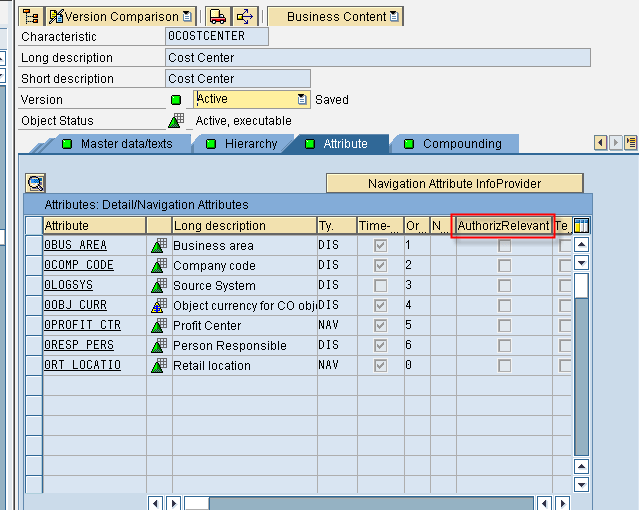Viewport: 639px width, 510px height.
Task: Click the green Version status icon
Action: pyautogui.click(x=176, y=100)
